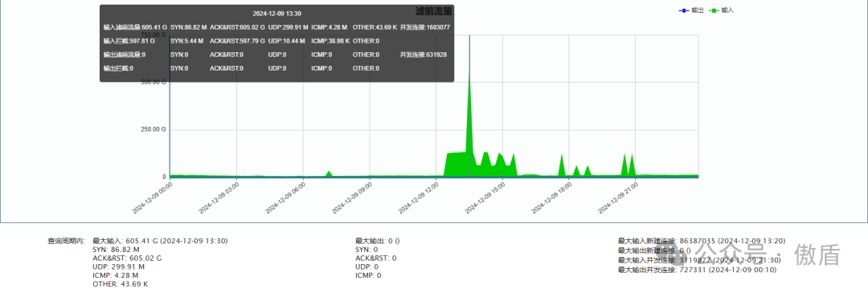868x289 pixels.
Task: Click UDP:10.44 M in the tooltip
Action: click(287, 41)
